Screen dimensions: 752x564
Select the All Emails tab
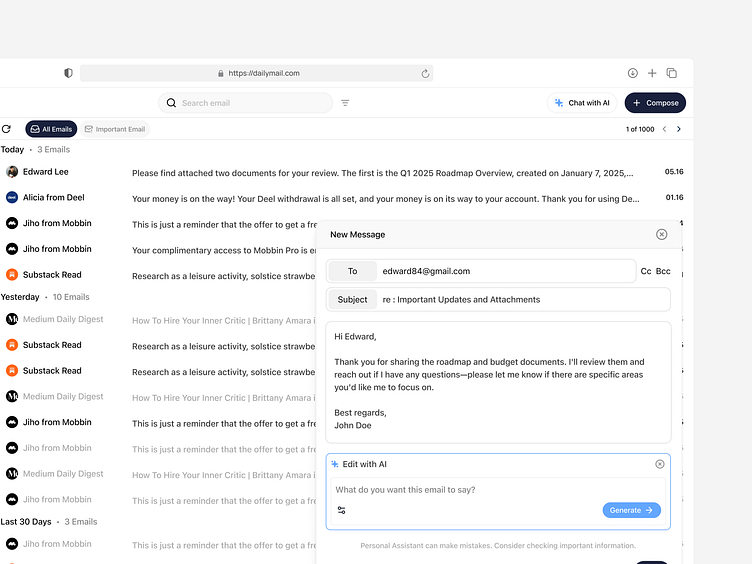(x=51, y=129)
